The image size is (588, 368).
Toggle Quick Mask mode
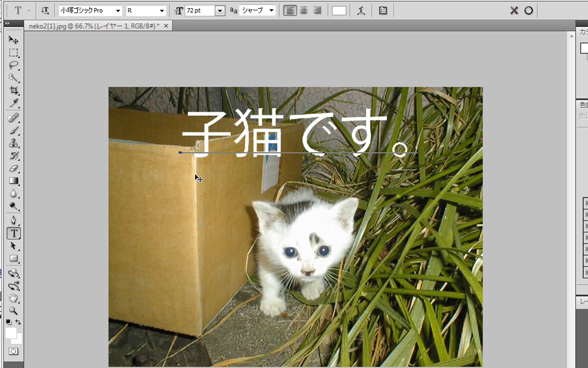pyautogui.click(x=13, y=351)
